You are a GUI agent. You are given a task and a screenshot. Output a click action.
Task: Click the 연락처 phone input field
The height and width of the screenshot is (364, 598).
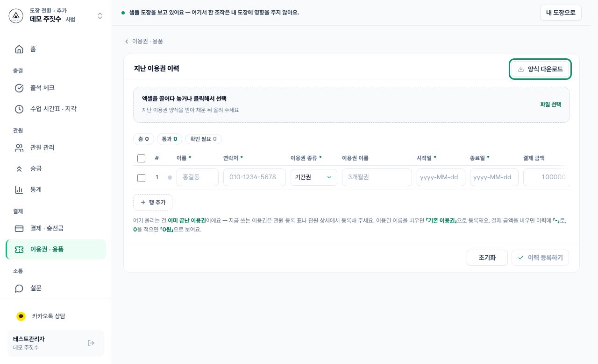click(x=255, y=177)
